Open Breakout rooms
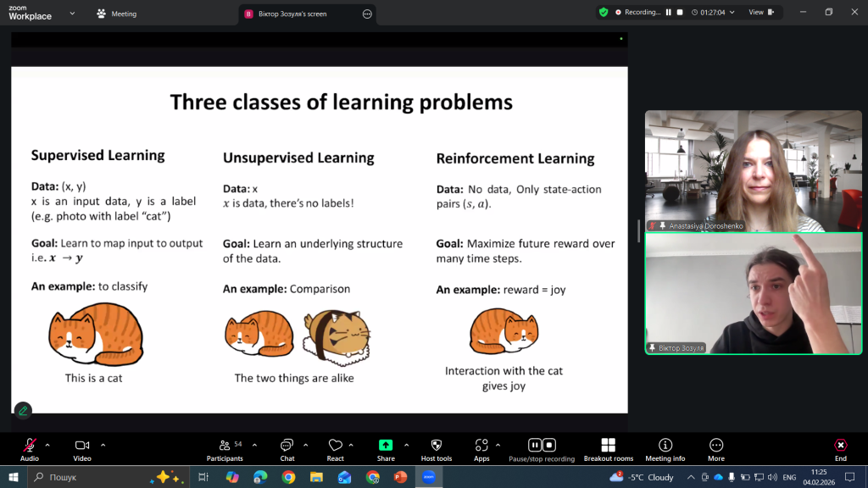The image size is (868, 488). [x=608, y=446]
